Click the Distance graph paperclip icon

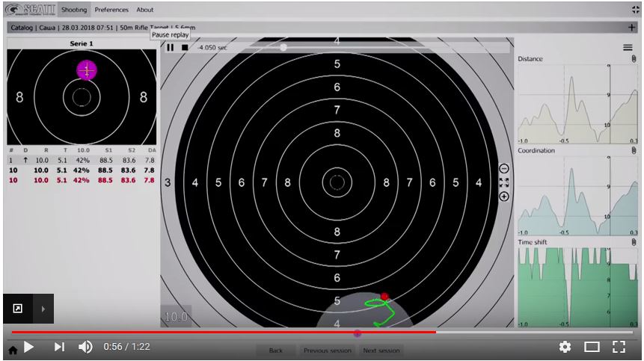click(x=632, y=59)
